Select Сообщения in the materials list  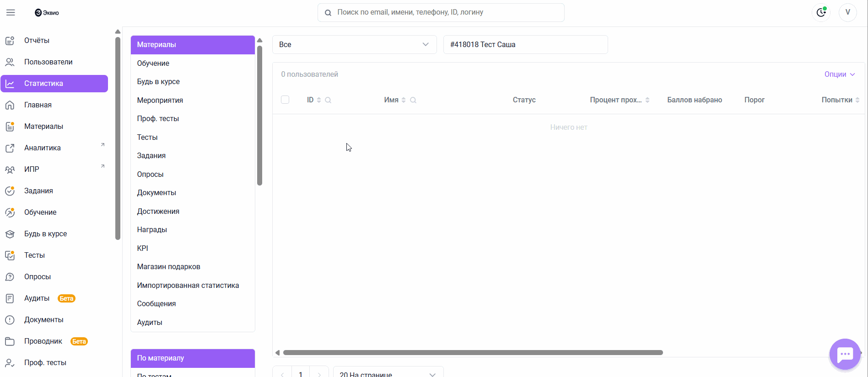point(193,304)
